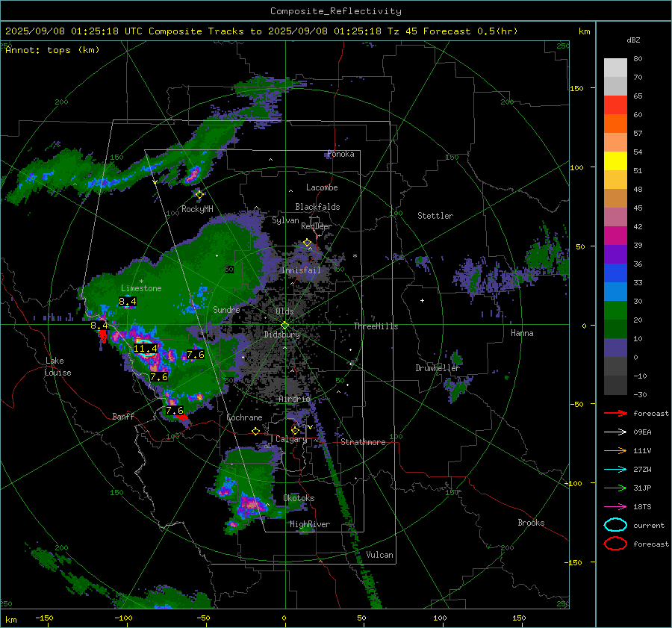Click the light gray 80 dBZ swatch
672x628 pixels.
click(615, 67)
